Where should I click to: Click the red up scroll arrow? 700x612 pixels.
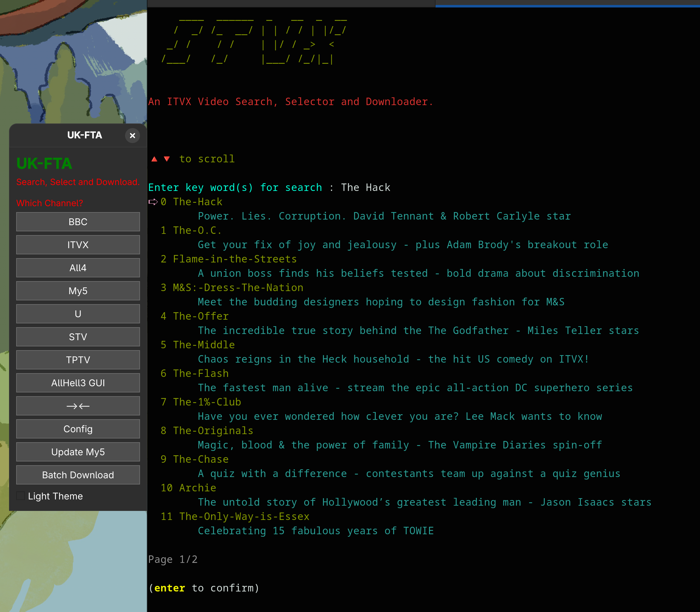pyautogui.click(x=154, y=159)
